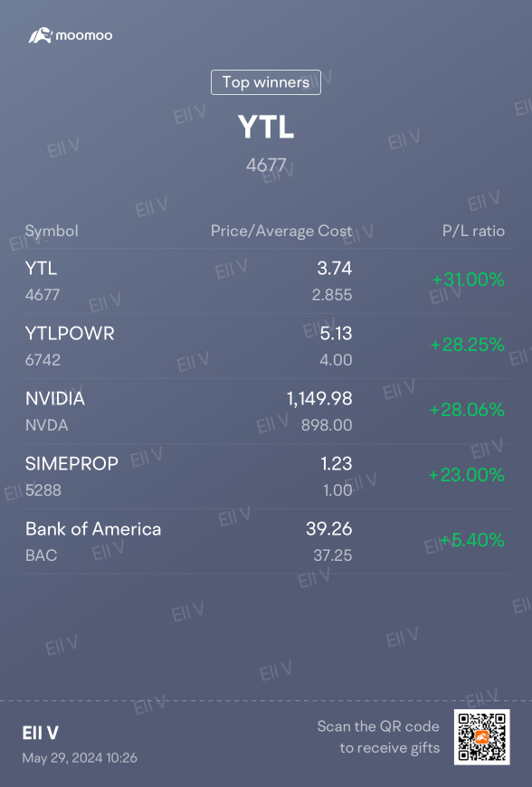Tap the QR code to receive gifts
The height and width of the screenshot is (787, 532).
[482, 737]
